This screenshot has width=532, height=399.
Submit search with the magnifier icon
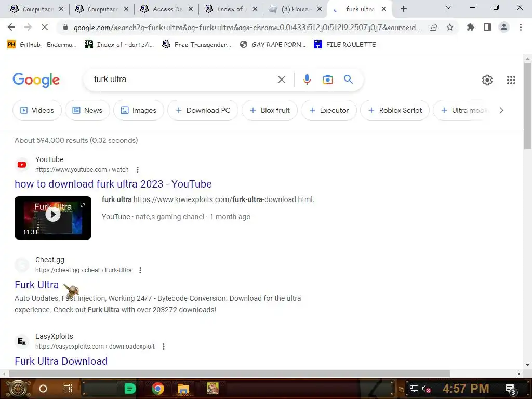[348, 79]
